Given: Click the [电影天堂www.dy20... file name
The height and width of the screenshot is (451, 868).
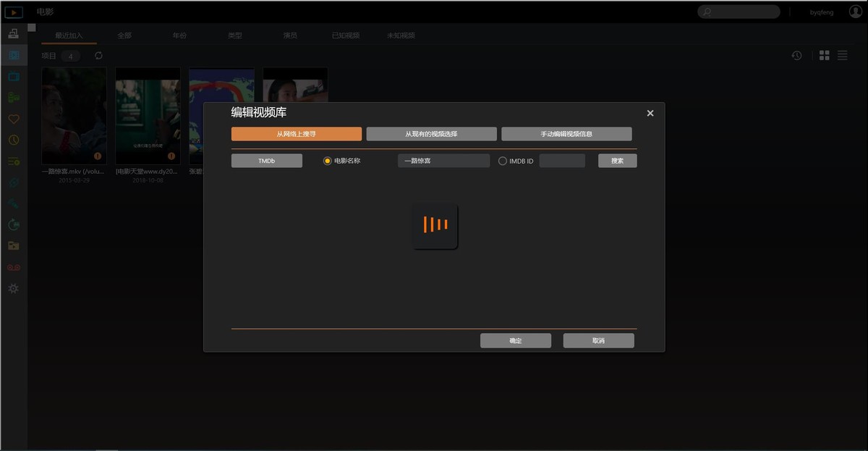Looking at the screenshot, I should 148,172.
